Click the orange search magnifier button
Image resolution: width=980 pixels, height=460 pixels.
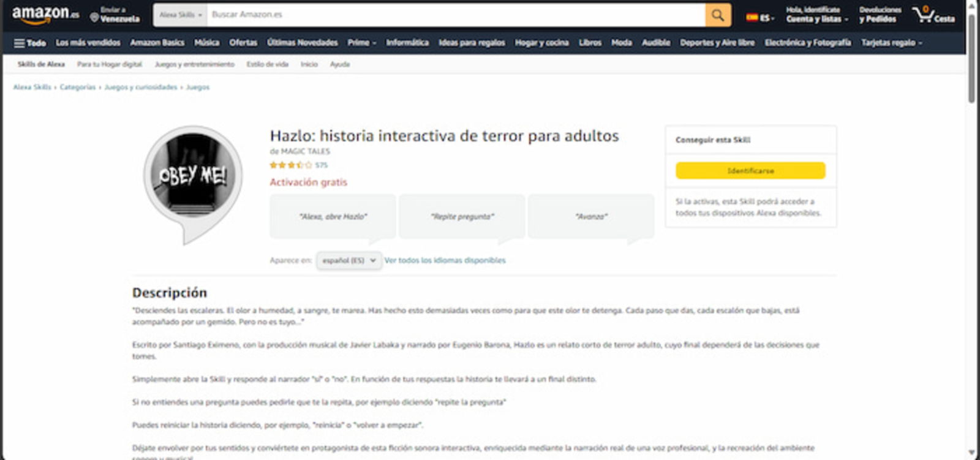[x=718, y=15]
